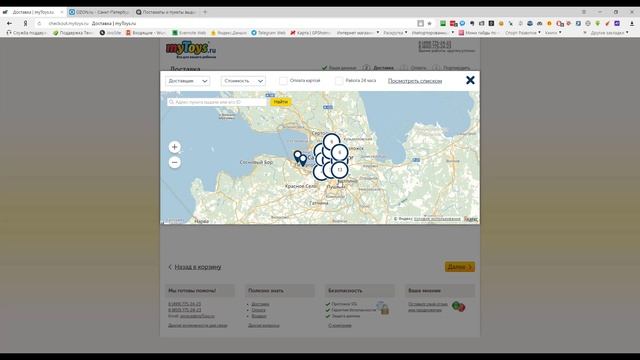Open the Telegram Web bookmark
The image size is (640, 360).
pyautogui.click(x=268, y=33)
